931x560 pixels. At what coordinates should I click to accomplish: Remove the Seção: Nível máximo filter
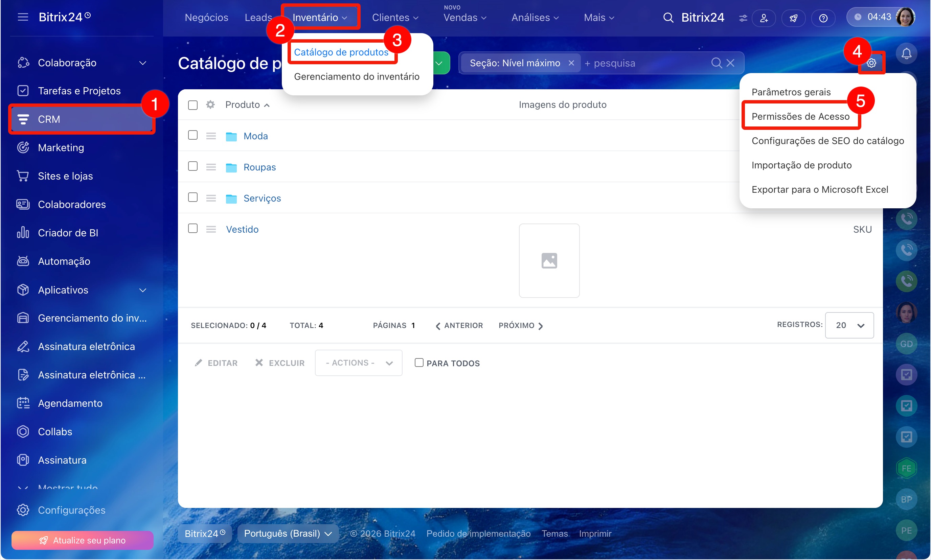(571, 63)
